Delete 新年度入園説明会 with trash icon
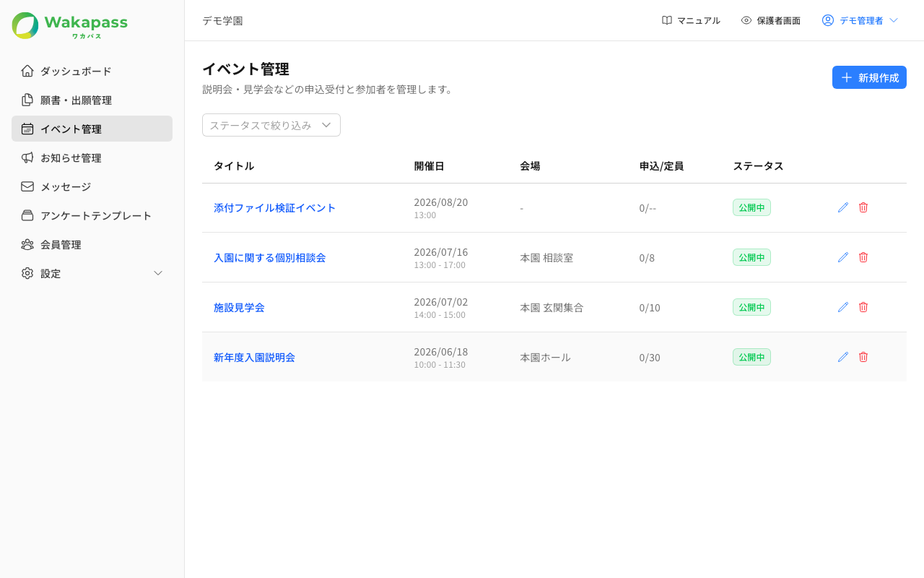 (863, 357)
